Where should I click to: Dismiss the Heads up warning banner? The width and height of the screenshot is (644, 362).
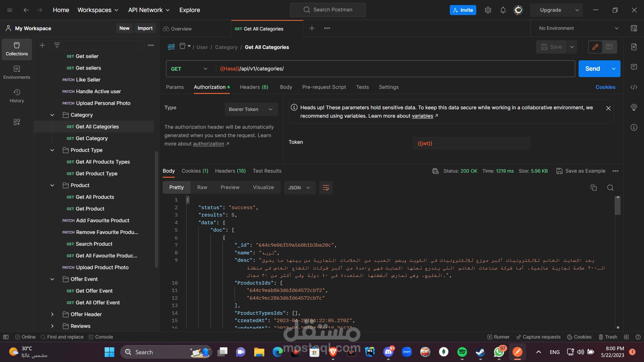coord(608,108)
